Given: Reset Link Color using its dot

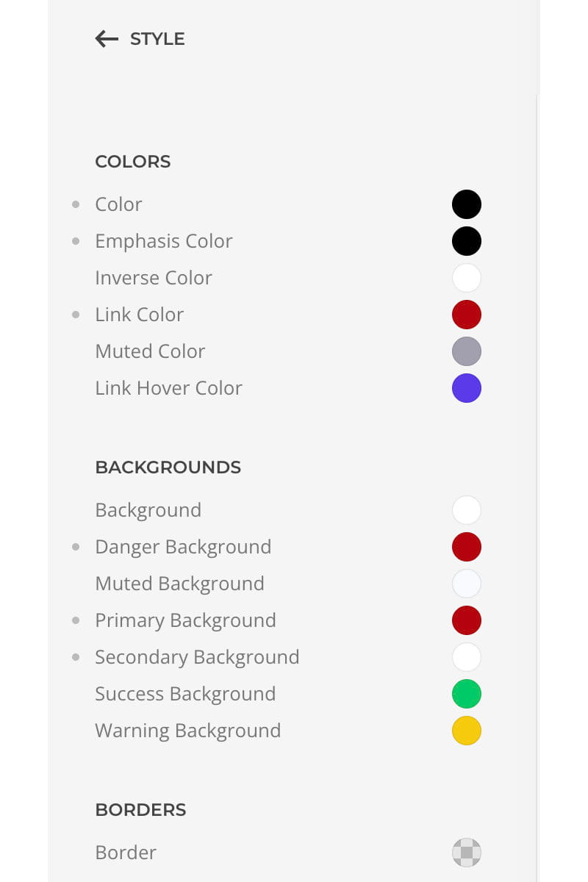Looking at the screenshot, I should [76, 315].
